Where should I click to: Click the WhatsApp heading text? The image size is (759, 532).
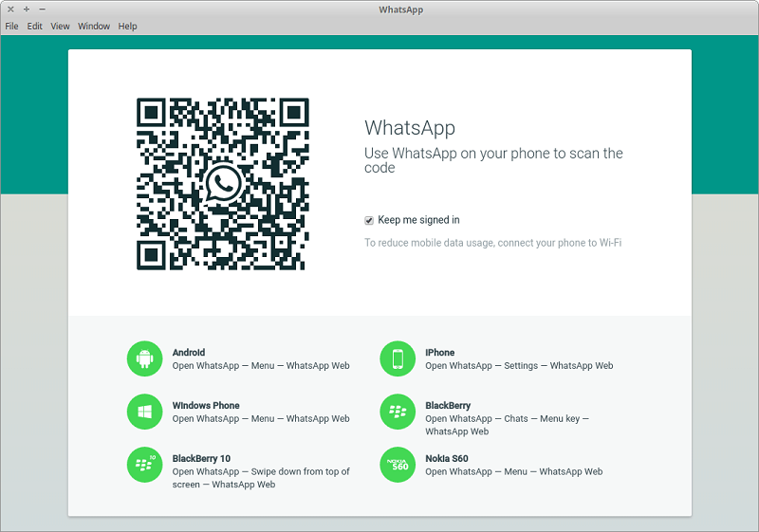[x=410, y=128]
